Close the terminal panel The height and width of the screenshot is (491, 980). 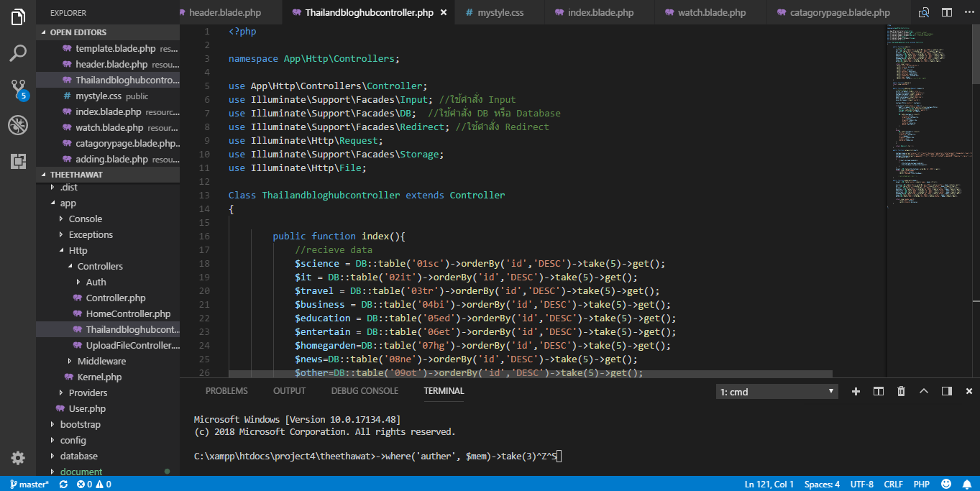[969, 391]
